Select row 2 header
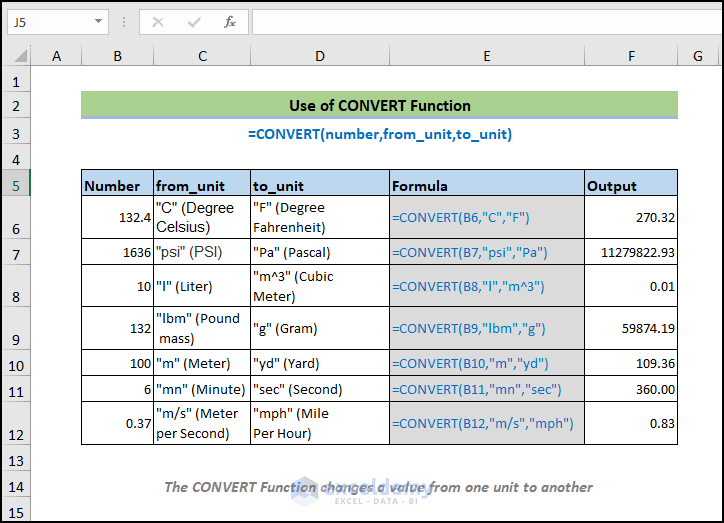724x523 pixels. coord(16,106)
